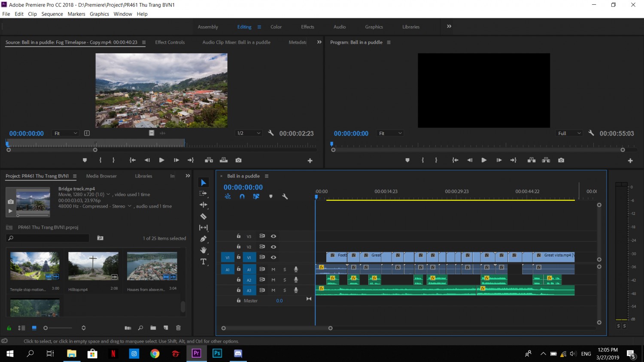Select the Track Select Forward tool

tap(204, 193)
